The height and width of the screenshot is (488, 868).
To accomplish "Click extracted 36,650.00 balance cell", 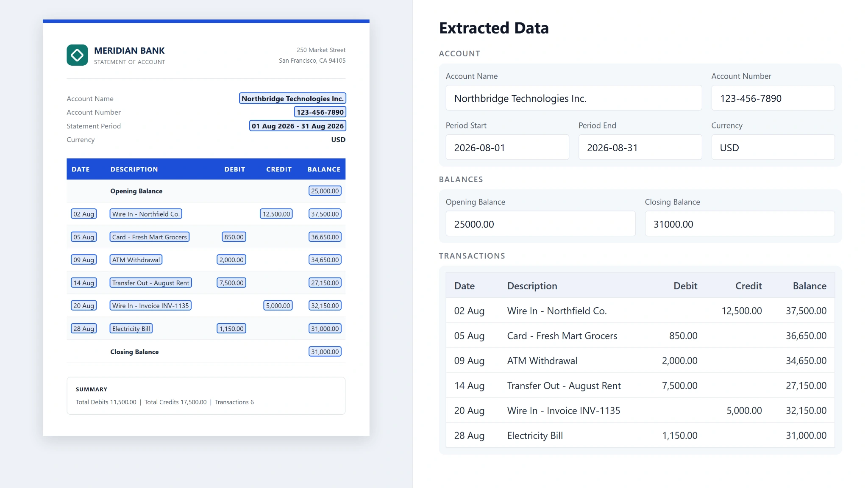I will tap(806, 335).
